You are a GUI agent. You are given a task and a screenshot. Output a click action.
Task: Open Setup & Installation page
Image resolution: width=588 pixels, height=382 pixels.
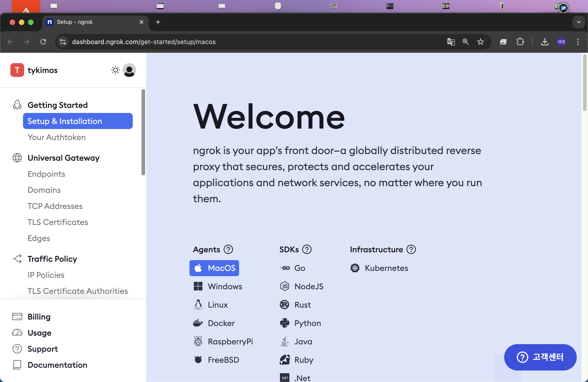(x=78, y=121)
